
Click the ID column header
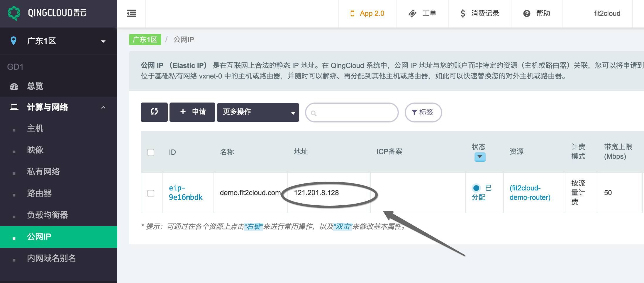172,152
